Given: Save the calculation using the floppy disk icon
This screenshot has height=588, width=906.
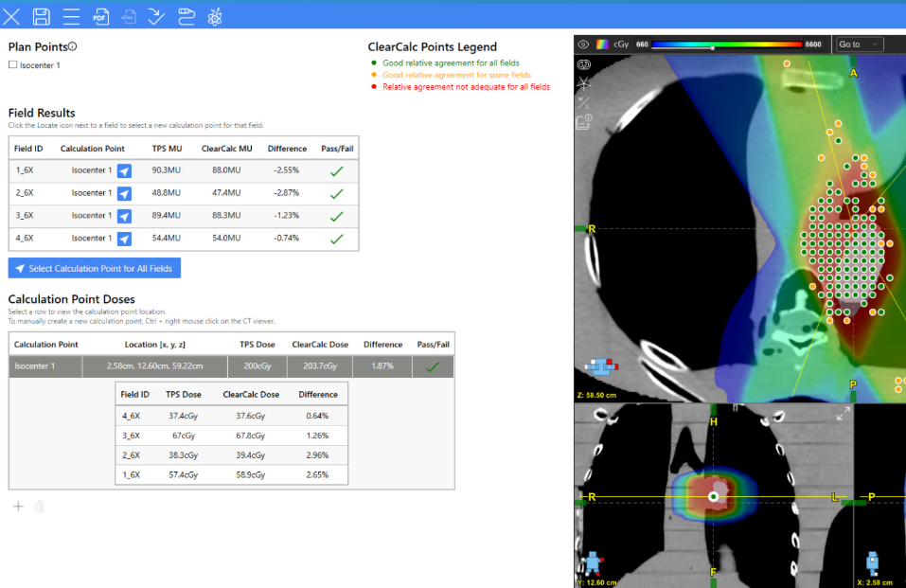Looking at the screenshot, I should click(x=41, y=17).
